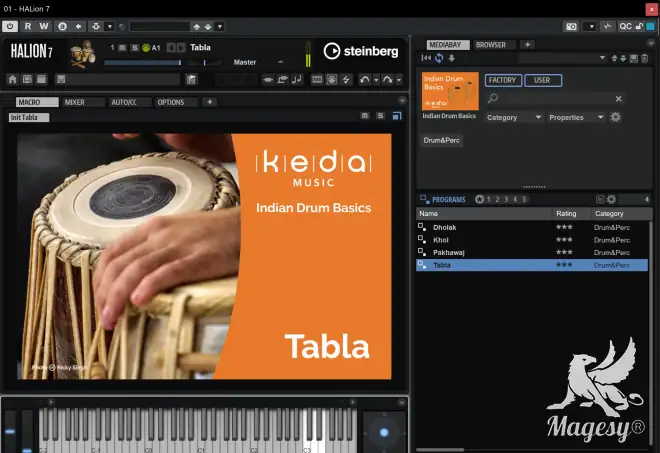
Task: Clear the MediaBay search with the X
Action: 618,99
